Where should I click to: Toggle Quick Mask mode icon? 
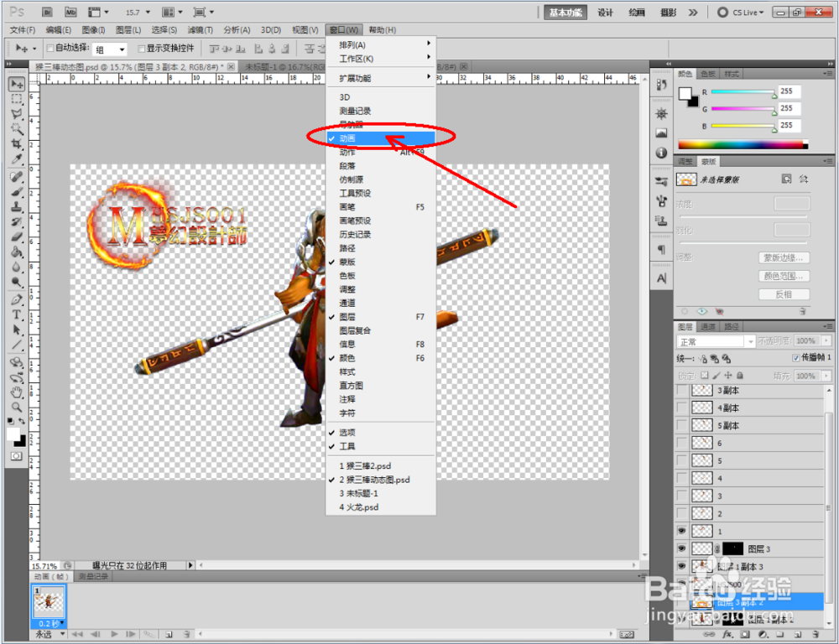pyautogui.click(x=17, y=456)
